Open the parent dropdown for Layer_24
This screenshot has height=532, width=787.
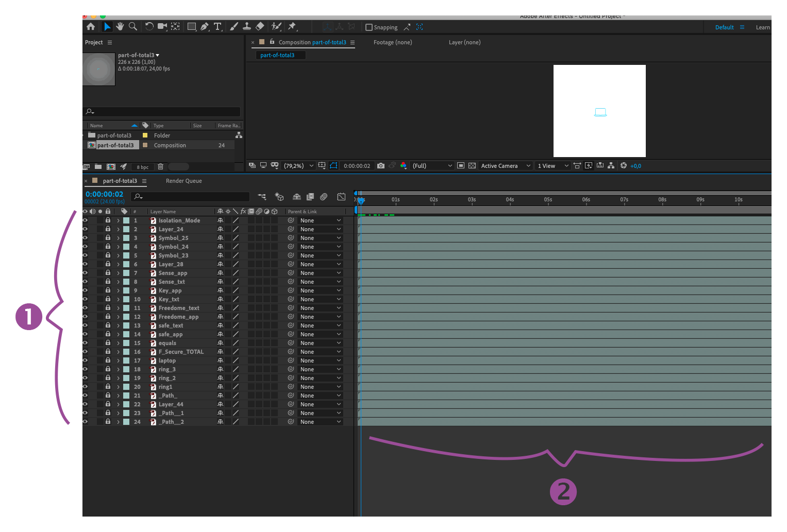click(x=320, y=229)
